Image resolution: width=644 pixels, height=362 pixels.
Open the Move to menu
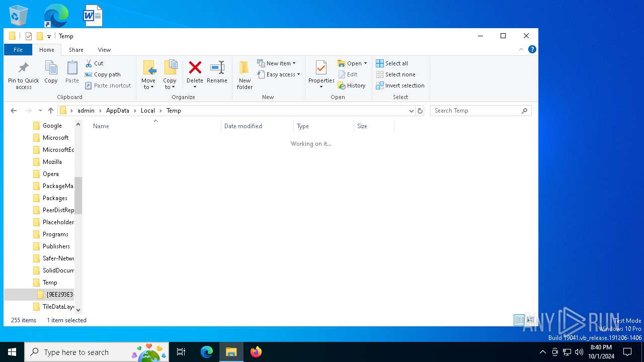148,74
